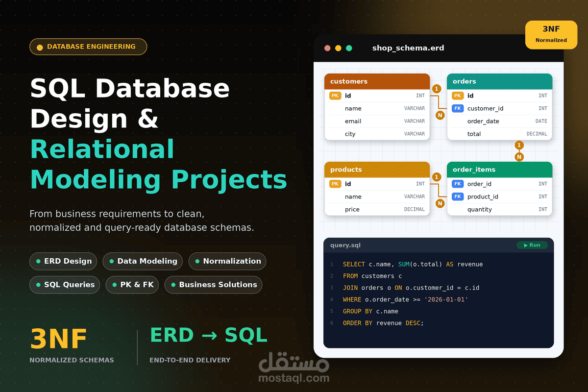Select the ERD Design tag
The height and width of the screenshot is (392, 588).
(63, 261)
